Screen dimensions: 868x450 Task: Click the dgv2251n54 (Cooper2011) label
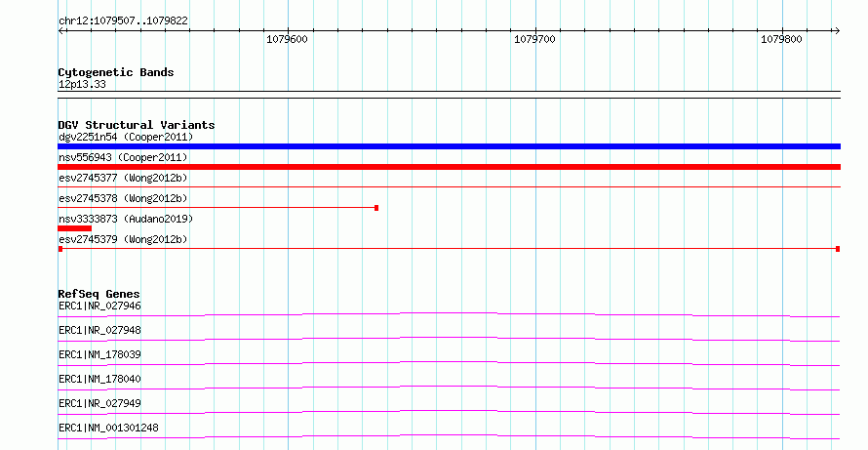click(x=126, y=137)
